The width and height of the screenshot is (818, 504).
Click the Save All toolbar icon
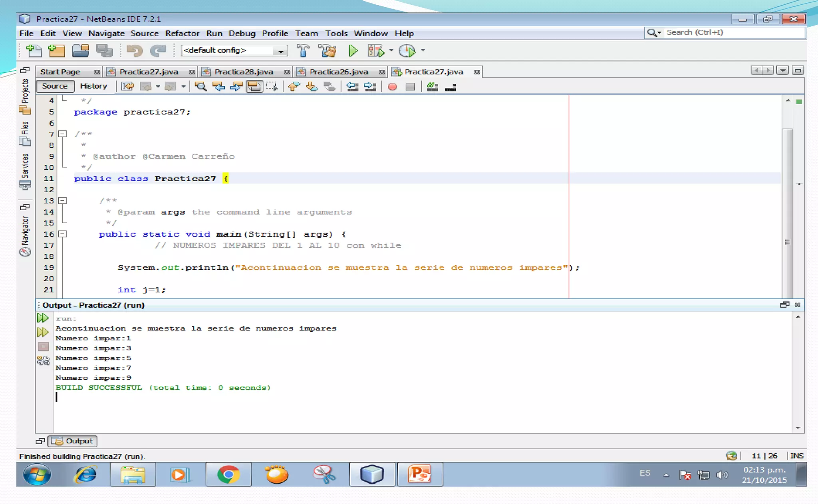pyautogui.click(x=104, y=51)
